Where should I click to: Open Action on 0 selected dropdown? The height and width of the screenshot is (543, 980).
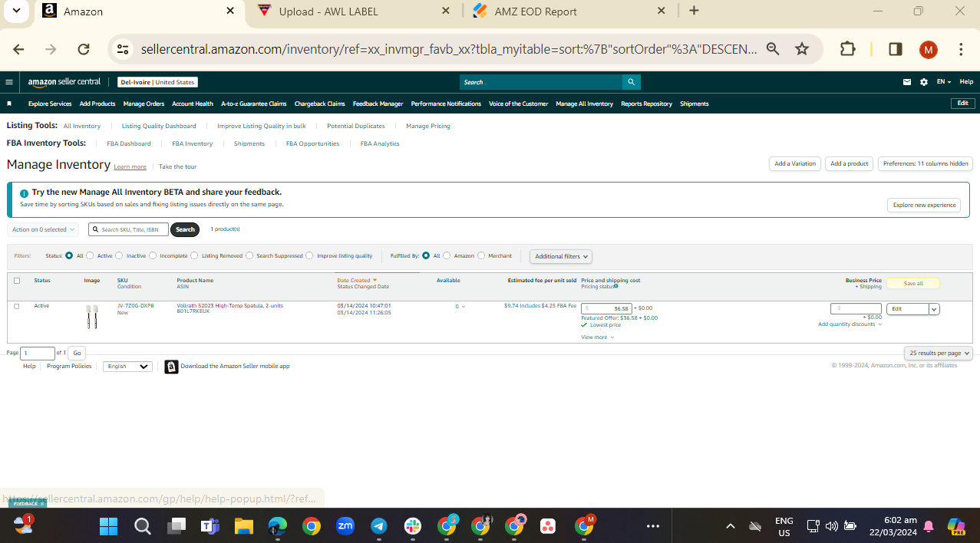point(43,229)
